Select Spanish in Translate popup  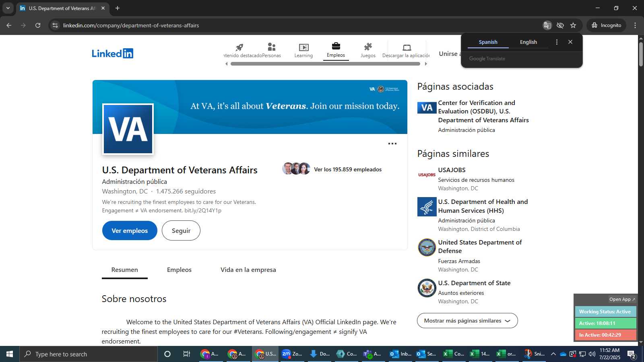tap(488, 42)
